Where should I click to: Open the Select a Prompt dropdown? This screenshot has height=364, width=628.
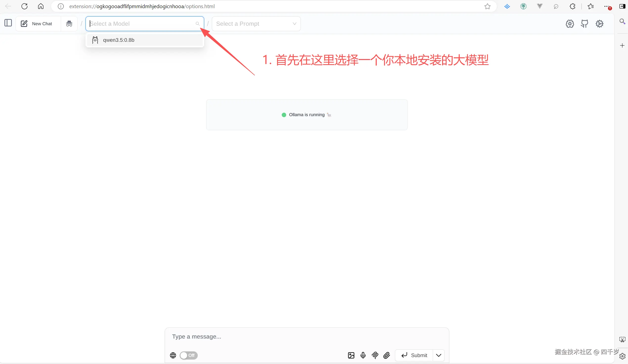[x=256, y=24]
